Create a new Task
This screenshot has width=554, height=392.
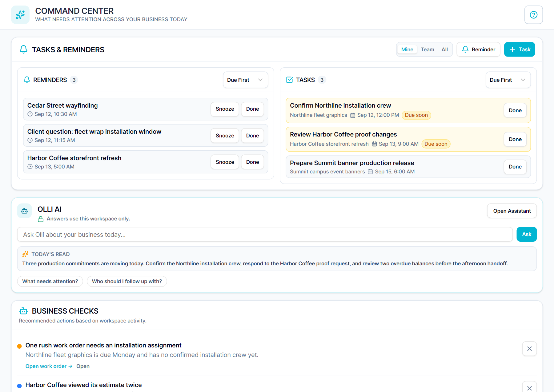520,49
